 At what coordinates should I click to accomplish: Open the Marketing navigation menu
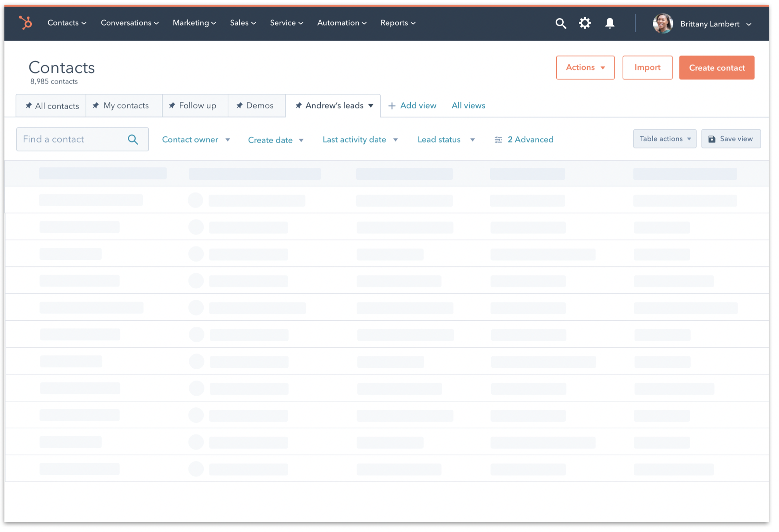pyautogui.click(x=194, y=23)
